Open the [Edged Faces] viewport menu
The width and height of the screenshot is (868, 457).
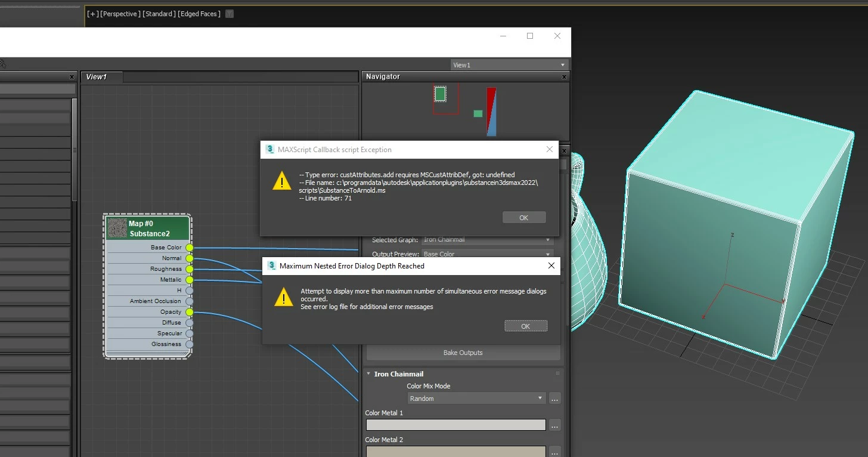pyautogui.click(x=199, y=14)
